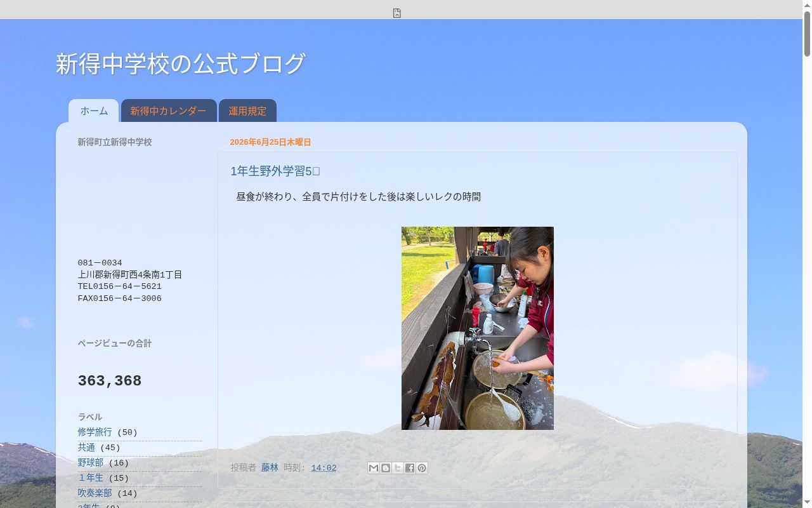Click the address 上川郡新得町西4条南1丁目
Image resolution: width=812 pixels, height=508 pixels.
[130, 274]
